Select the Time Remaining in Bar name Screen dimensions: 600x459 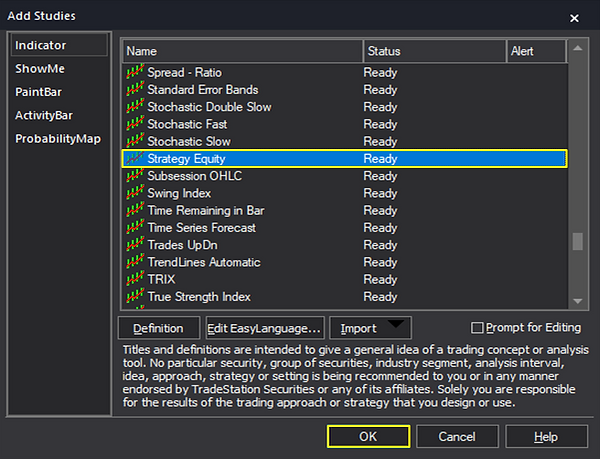point(206,210)
